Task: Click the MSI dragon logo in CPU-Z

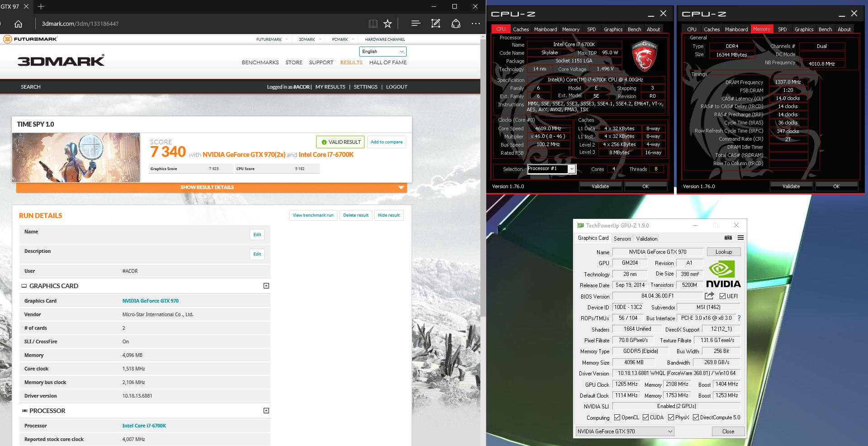Action: (644, 57)
